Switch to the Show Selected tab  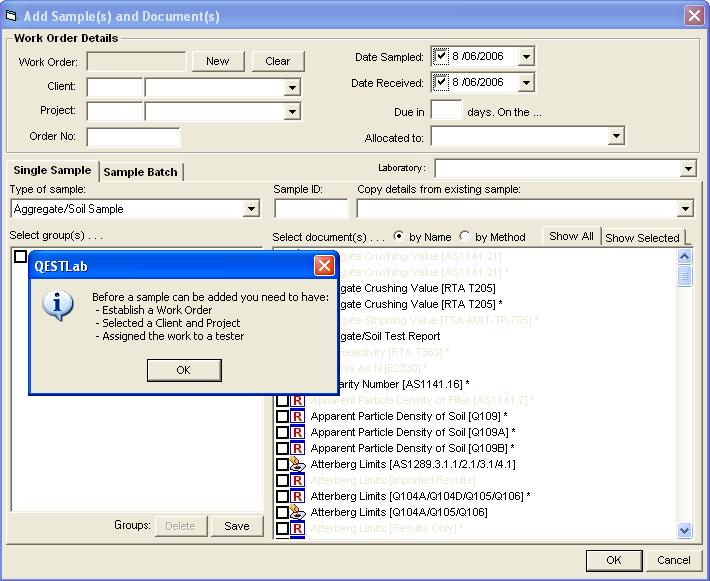point(642,238)
